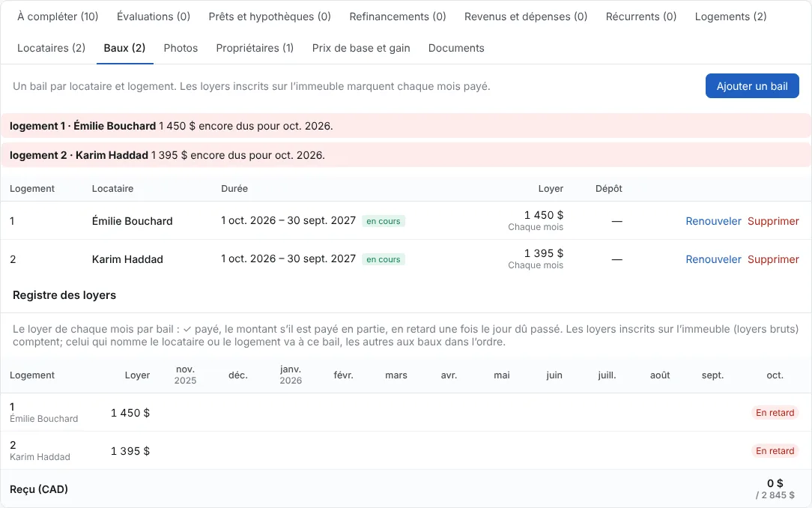Click the Locataire column header
The image size is (812, 508).
(x=112, y=189)
